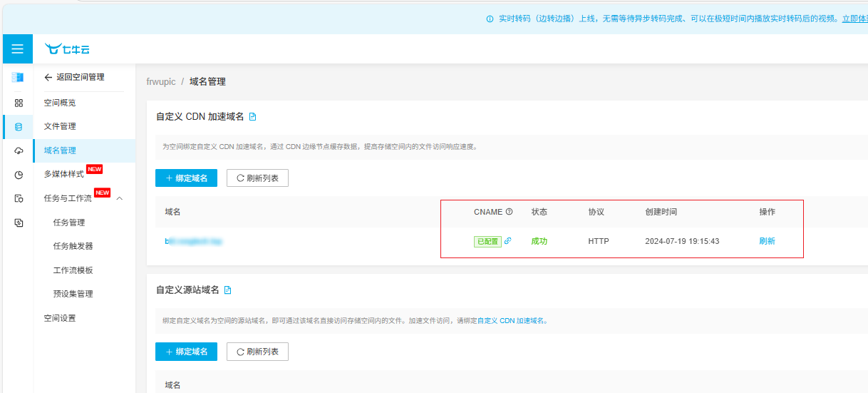Open the pie chart icon in sidebar
The width and height of the screenshot is (868, 393).
coord(19,175)
